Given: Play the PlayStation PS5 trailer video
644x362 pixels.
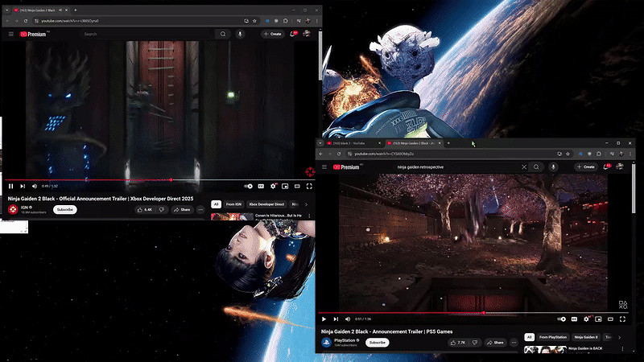Looking at the screenshot, I should (324, 319).
